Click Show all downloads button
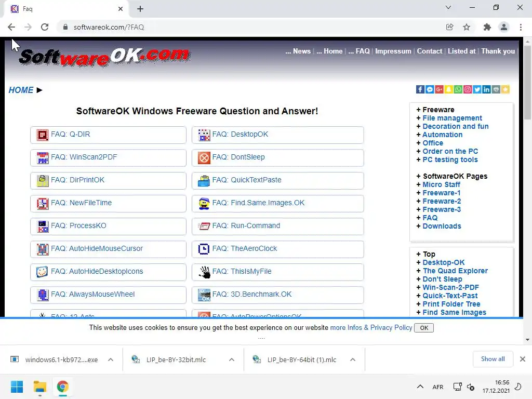 point(493,359)
